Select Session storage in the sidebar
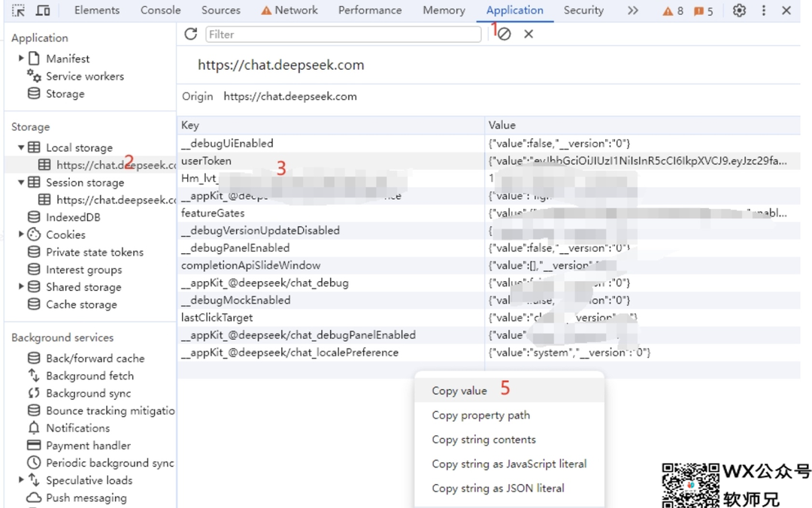812x508 pixels. coord(85,183)
